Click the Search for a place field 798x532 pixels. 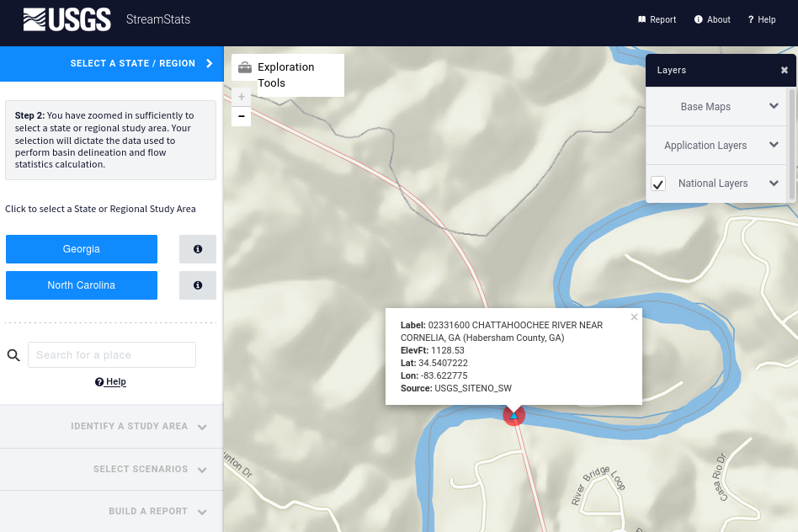tap(112, 355)
